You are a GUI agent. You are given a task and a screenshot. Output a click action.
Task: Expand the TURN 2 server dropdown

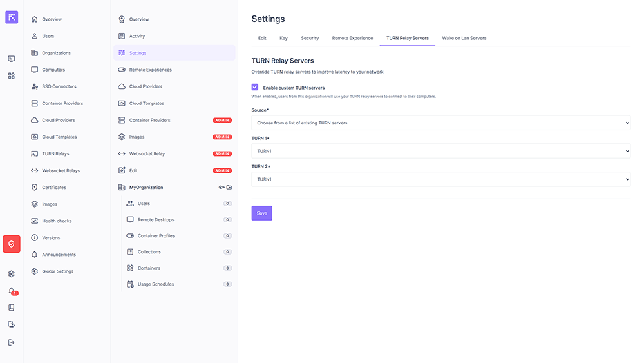click(x=440, y=179)
